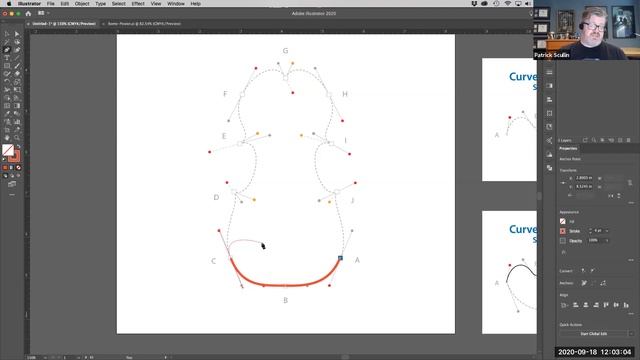
Task: Select the Direct Selection tool
Action: [x=17, y=34]
